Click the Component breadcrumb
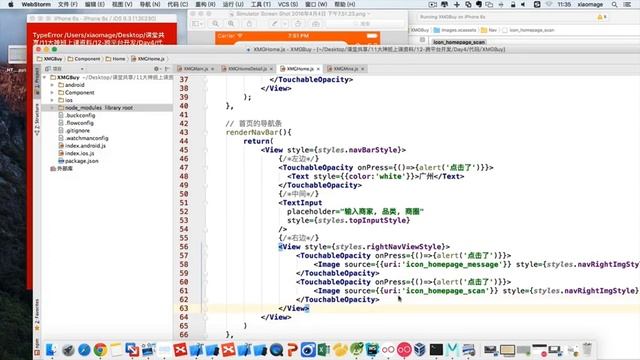Screen dimensions: 640x360 [84, 59]
